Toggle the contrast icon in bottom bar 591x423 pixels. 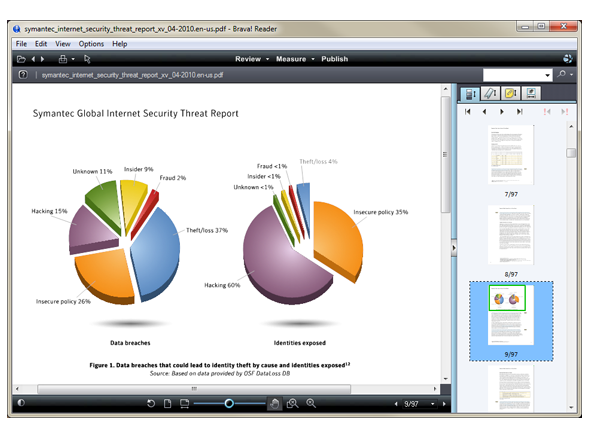coord(21,403)
